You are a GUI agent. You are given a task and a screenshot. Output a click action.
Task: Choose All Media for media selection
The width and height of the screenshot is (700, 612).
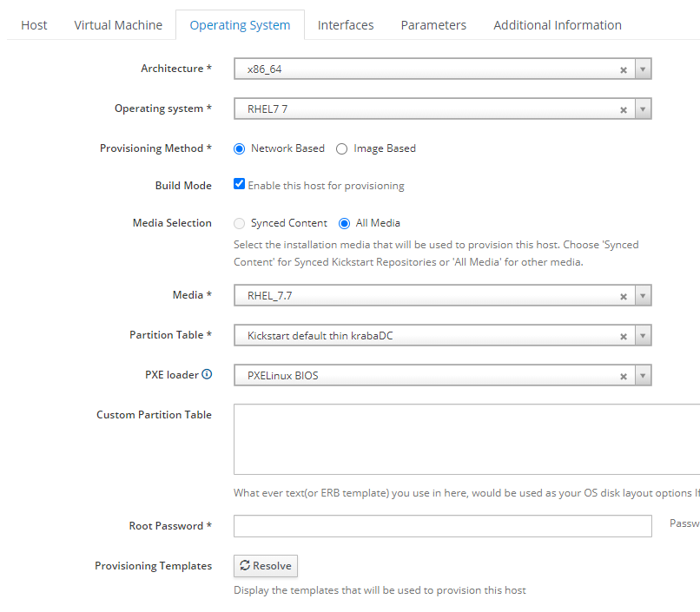[344, 223]
